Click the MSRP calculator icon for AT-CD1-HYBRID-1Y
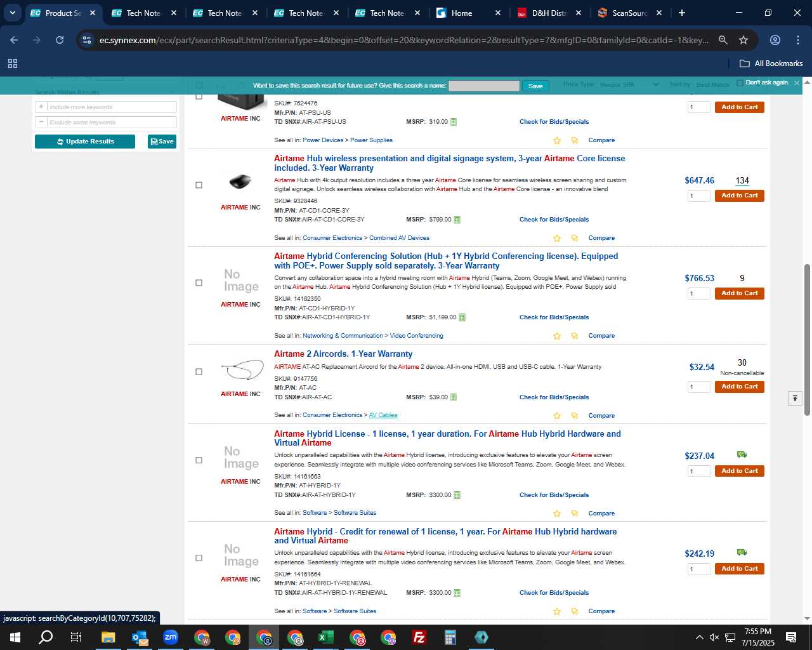The height and width of the screenshot is (650, 812). point(462,317)
